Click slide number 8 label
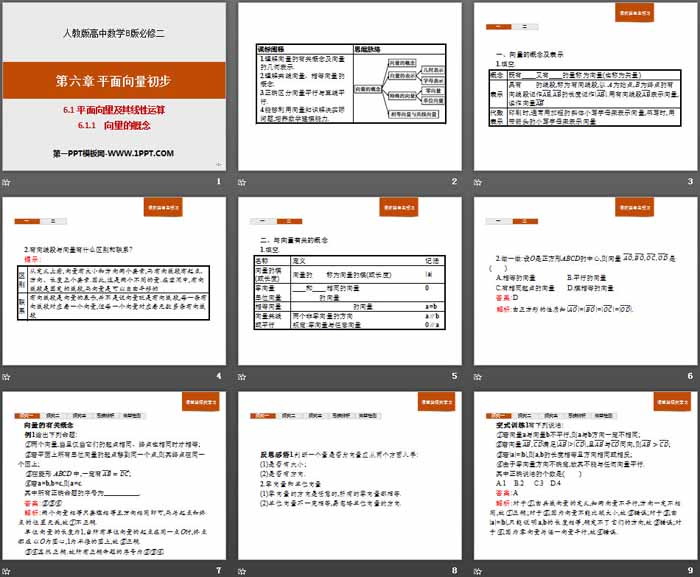700x577 pixels. 454,570
